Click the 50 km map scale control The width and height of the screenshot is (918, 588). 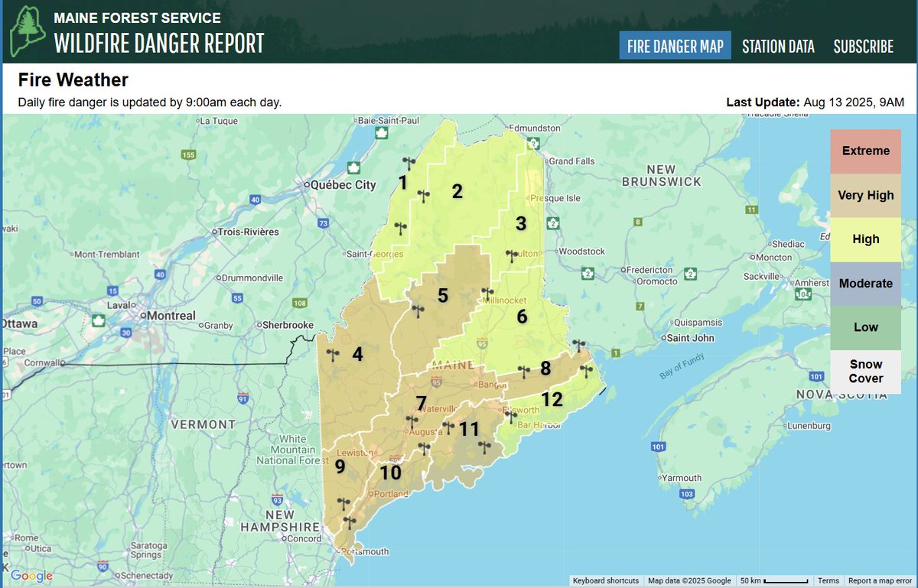[x=774, y=581]
